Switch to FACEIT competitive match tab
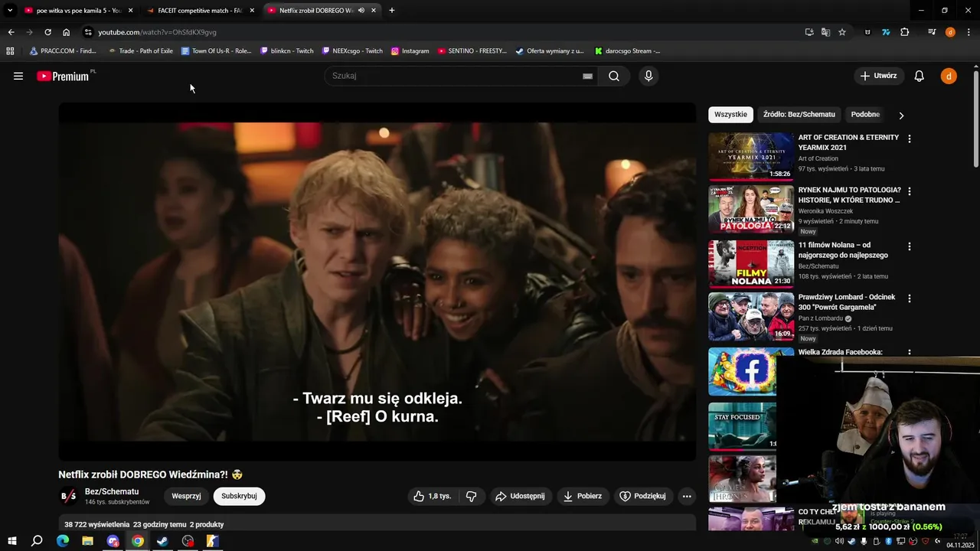This screenshot has height=551, width=980. 201,11
